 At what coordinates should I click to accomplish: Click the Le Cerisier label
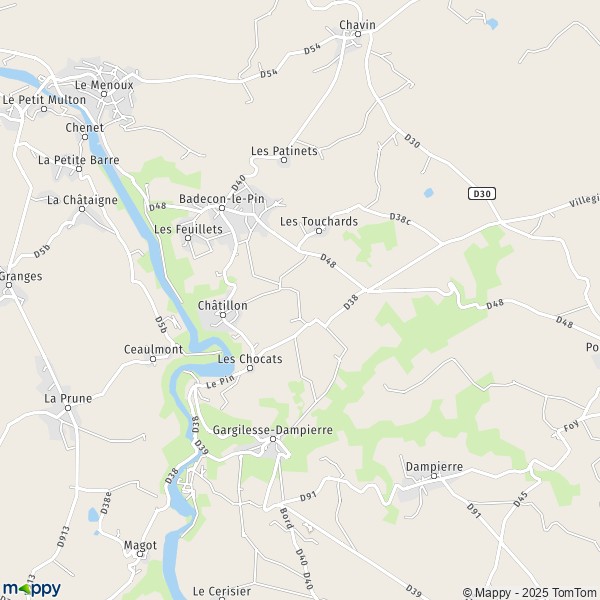click(222, 591)
